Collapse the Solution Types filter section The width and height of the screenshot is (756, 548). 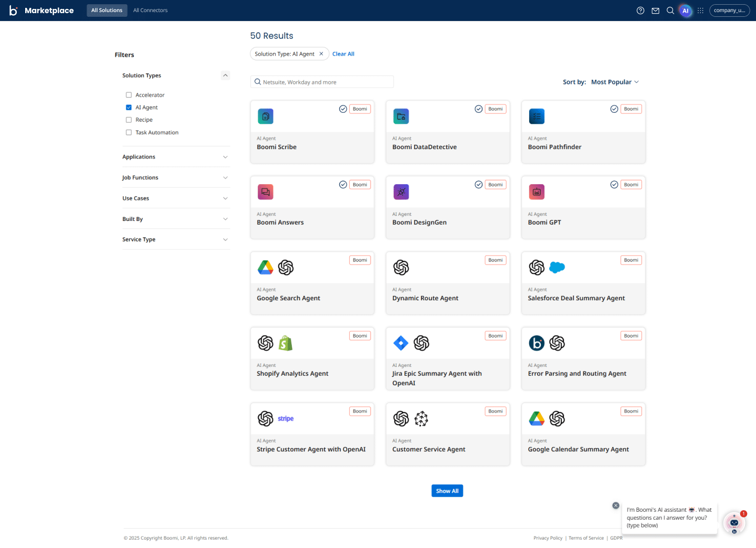click(225, 76)
